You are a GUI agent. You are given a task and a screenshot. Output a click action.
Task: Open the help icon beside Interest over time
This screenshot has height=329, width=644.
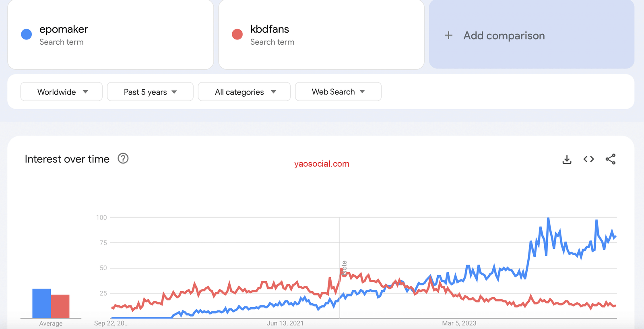(x=123, y=159)
